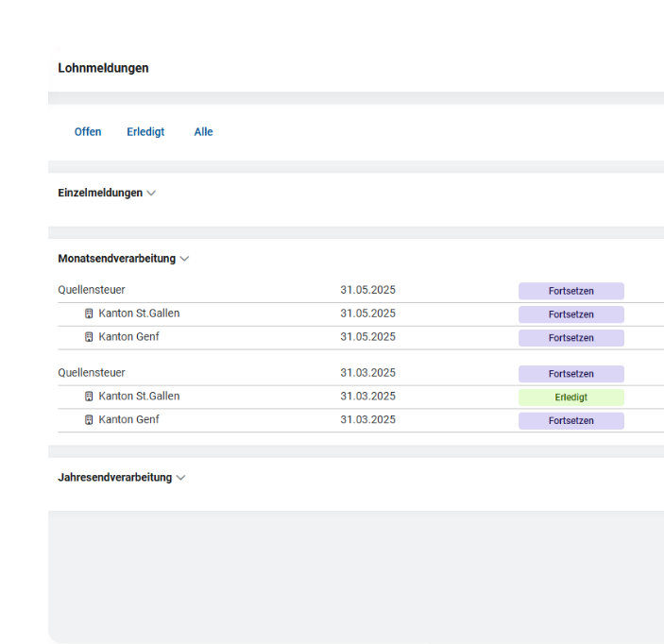
Task: Click building icon of Kanton St.Gallen 31.05.2025
Action: click(89, 314)
